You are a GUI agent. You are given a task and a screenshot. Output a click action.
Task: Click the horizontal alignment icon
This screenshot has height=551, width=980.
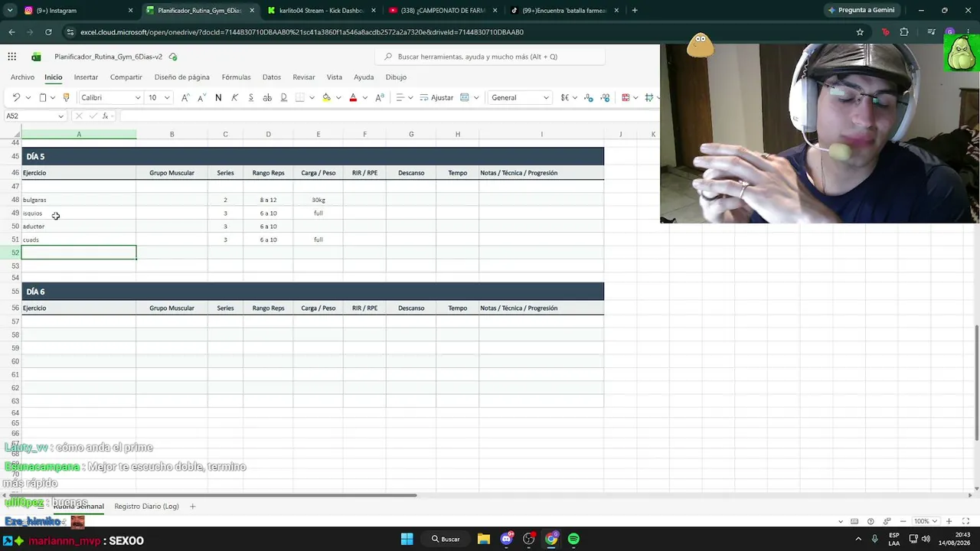pyautogui.click(x=400, y=98)
